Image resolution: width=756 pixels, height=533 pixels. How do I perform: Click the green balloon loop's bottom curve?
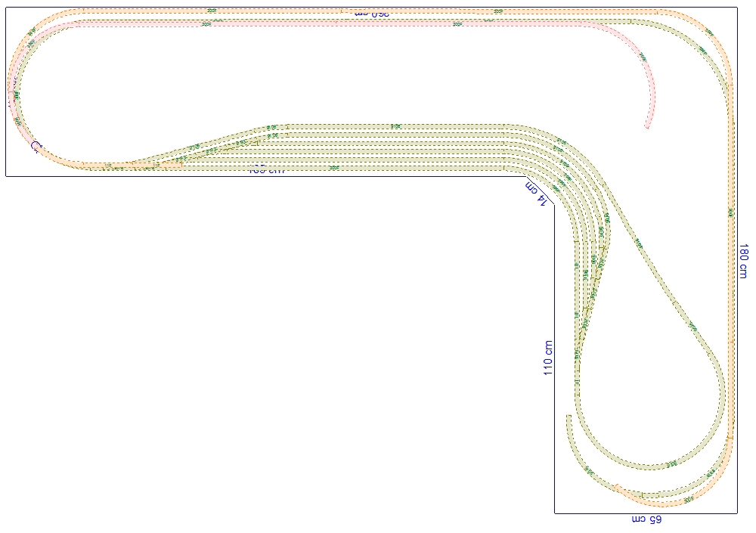[650, 463]
